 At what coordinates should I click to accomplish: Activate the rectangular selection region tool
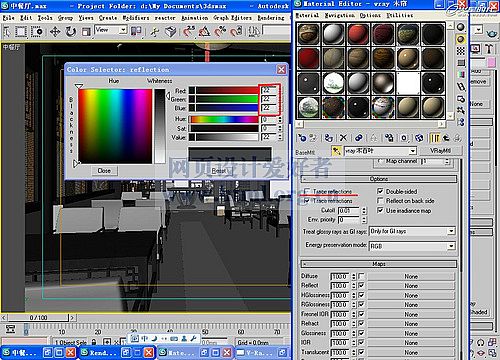(x=21, y=32)
